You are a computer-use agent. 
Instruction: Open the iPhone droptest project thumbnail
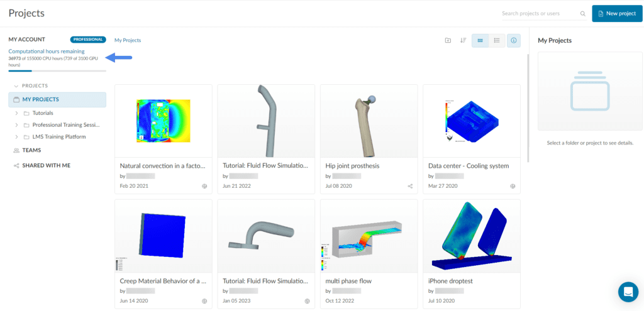pos(472,236)
